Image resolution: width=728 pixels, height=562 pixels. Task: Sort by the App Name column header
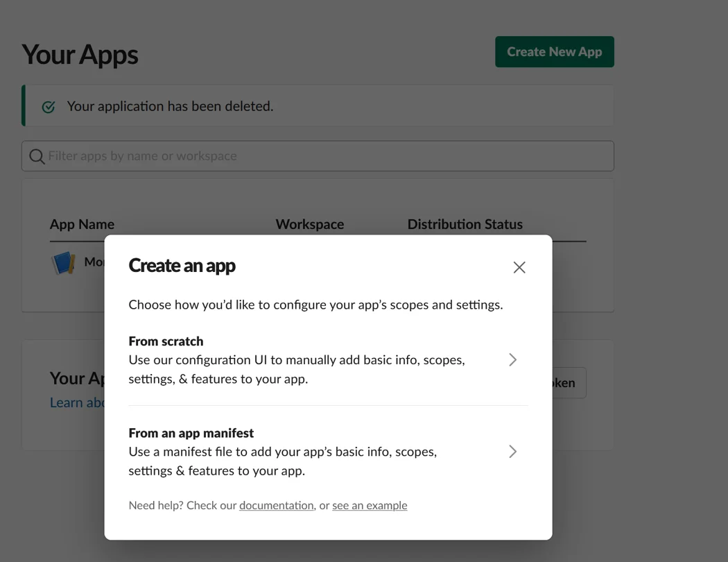82,224
